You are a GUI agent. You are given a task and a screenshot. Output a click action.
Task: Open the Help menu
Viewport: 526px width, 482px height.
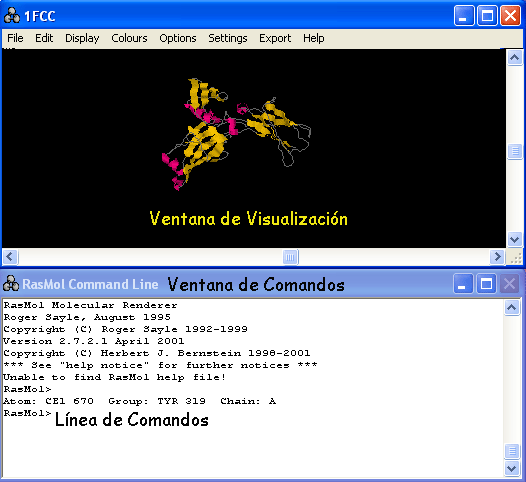point(314,38)
